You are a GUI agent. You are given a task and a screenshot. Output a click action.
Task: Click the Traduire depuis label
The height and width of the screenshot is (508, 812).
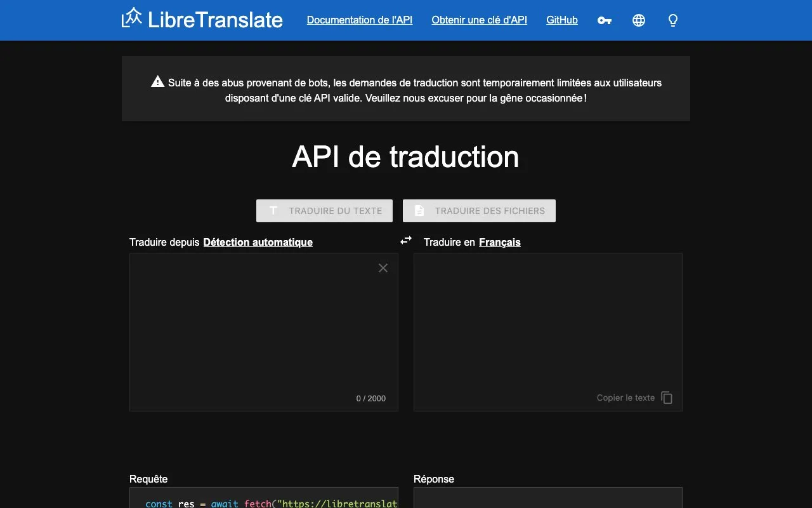pyautogui.click(x=164, y=242)
